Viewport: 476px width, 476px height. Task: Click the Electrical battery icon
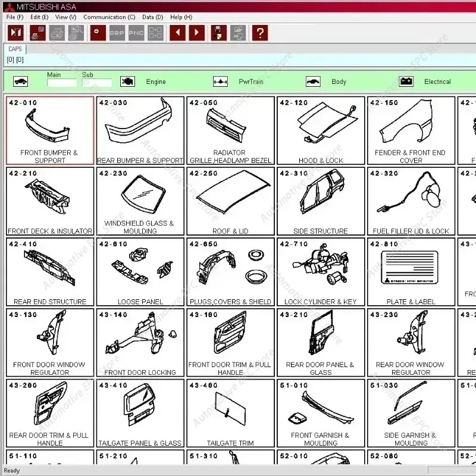406,82
